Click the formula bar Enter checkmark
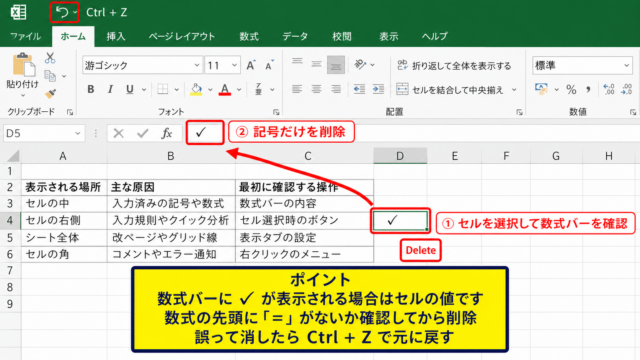This screenshot has height=360, width=640. coord(142,133)
